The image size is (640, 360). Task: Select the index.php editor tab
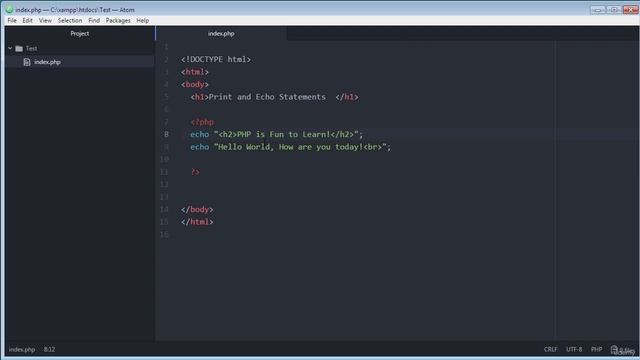pyautogui.click(x=221, y=33)
